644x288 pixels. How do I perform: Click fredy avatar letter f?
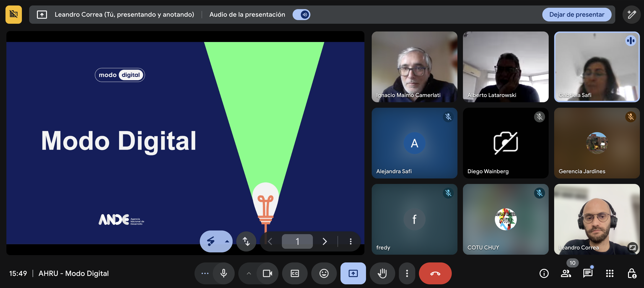click(x=414, y=219)
